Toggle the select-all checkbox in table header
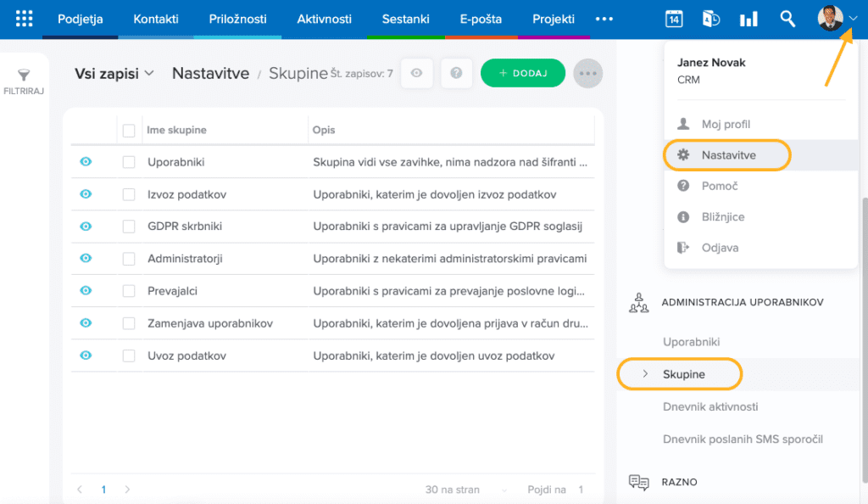868x504 pixels. [x=129, y=130]
